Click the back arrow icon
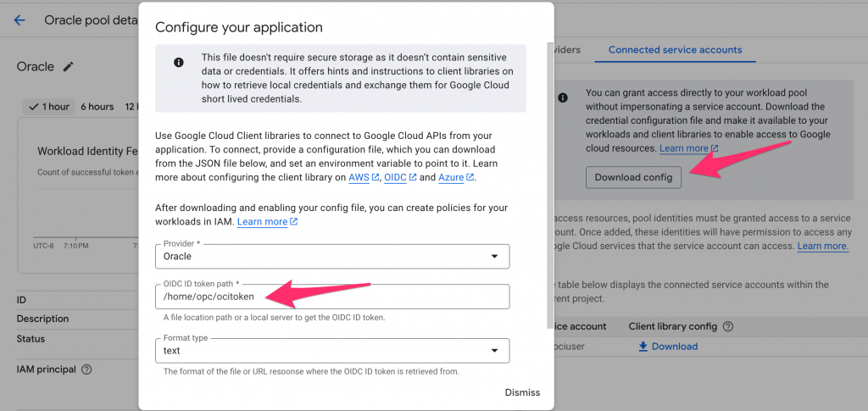 [19, 20]
